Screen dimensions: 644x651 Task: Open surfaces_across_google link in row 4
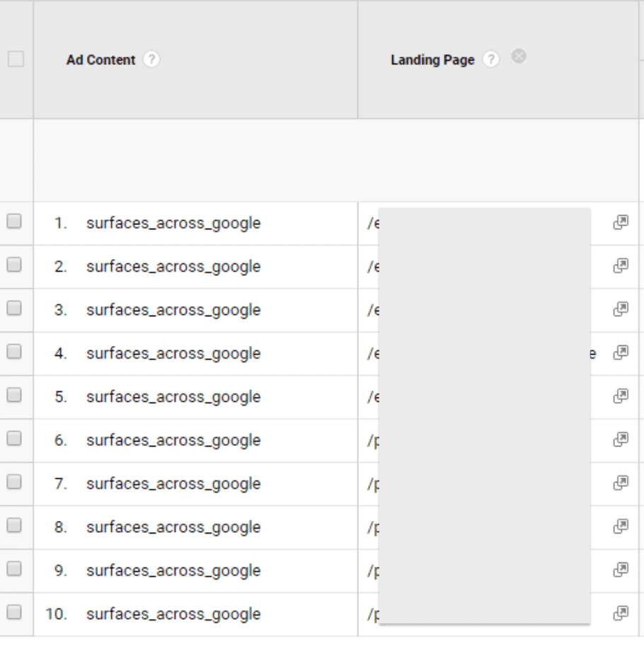pyautogui.click(x=173, y=354)
